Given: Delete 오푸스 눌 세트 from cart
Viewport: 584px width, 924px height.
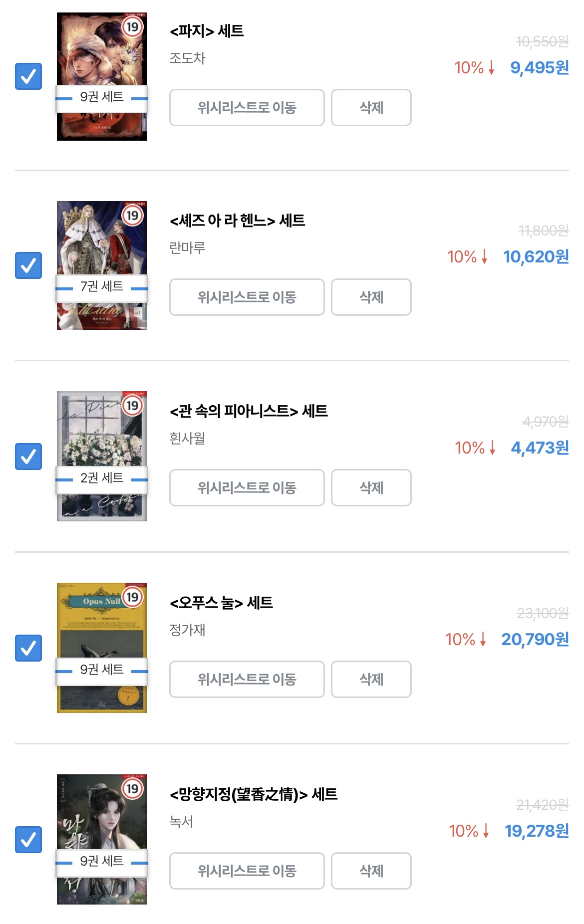Looking at the screenshot, I should point(371,679).
